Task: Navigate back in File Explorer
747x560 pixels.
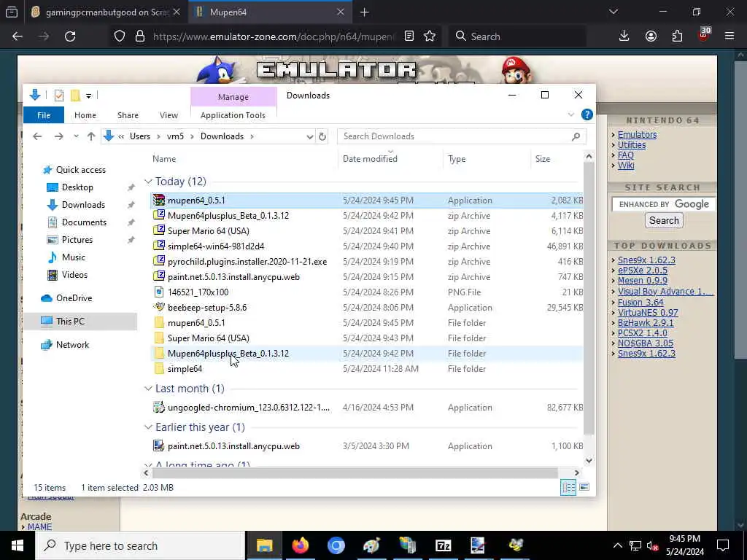Action: click(x=37, y=136)
